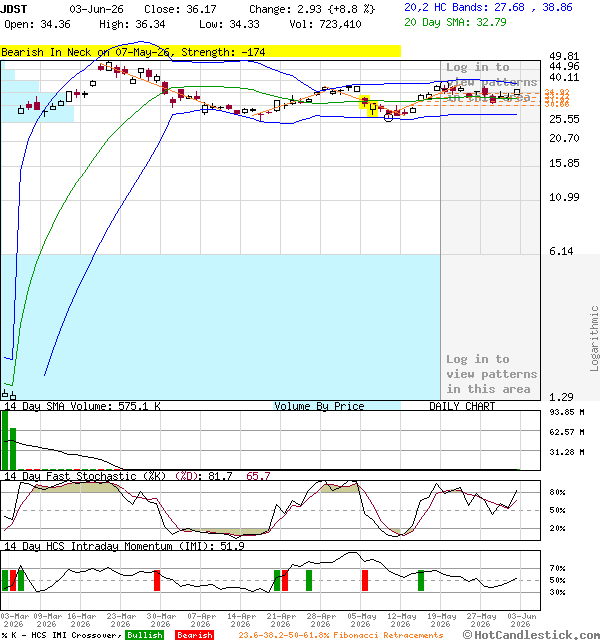Click the tallest green volume bar

click(x=5, y=440)
